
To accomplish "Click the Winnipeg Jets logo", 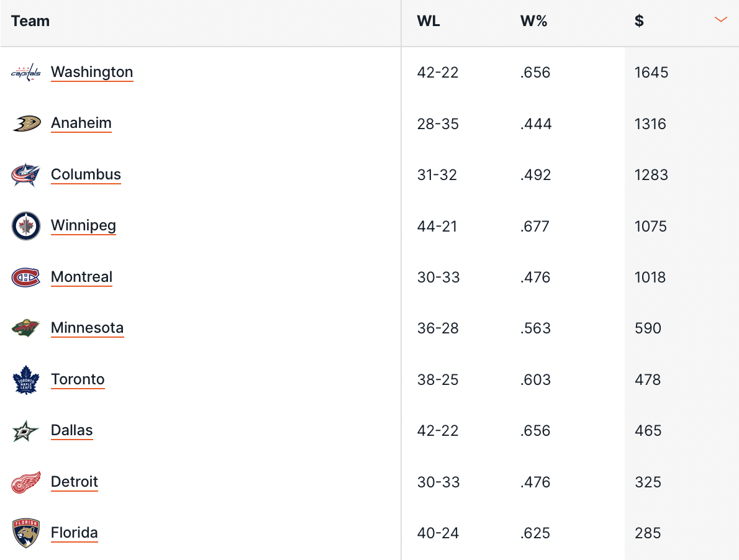I will (26, 225).
